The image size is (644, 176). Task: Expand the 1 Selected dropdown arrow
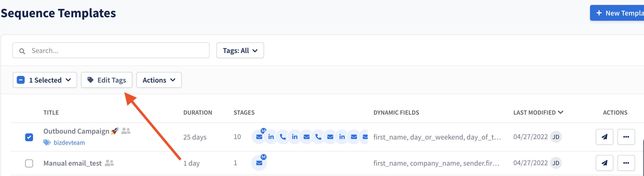click(x=68, y=80)
